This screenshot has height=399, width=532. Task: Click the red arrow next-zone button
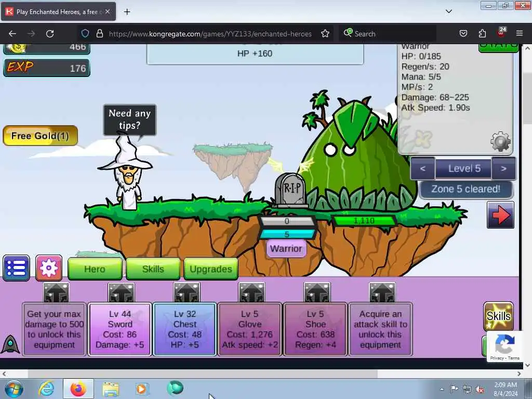click(x=500, y=215)
